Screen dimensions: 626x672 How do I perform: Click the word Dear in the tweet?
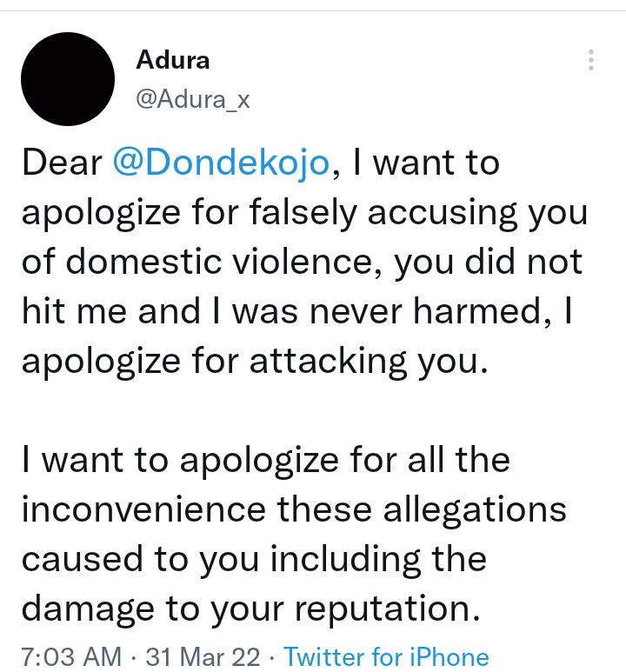[60, 163]
